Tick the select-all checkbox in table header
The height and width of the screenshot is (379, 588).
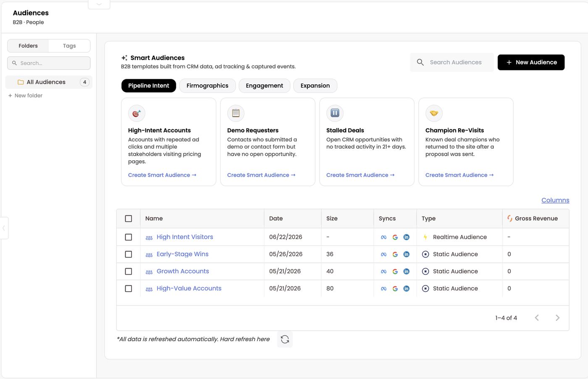pos(129,219)
